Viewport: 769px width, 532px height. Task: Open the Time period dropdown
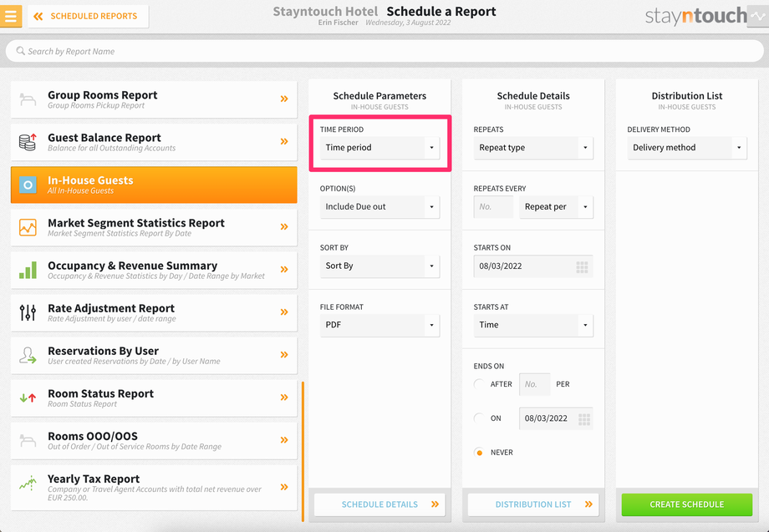(x=379, y=148)
